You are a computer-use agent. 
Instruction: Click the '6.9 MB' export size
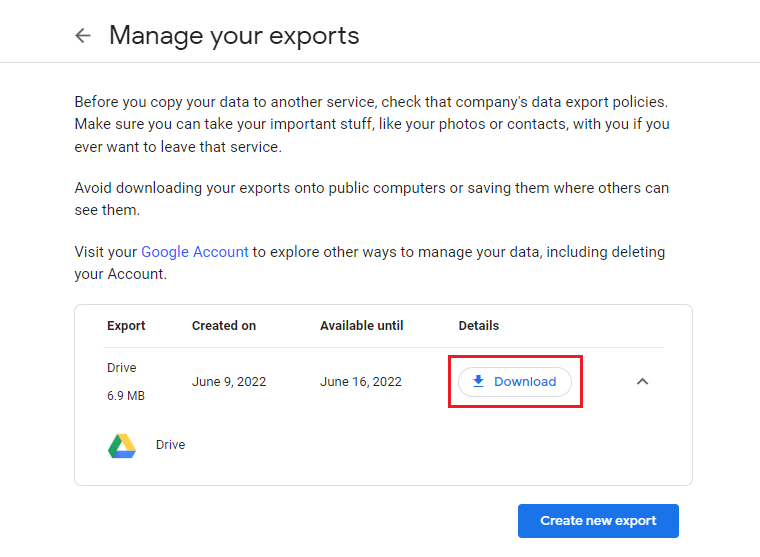tap(126, 396)
